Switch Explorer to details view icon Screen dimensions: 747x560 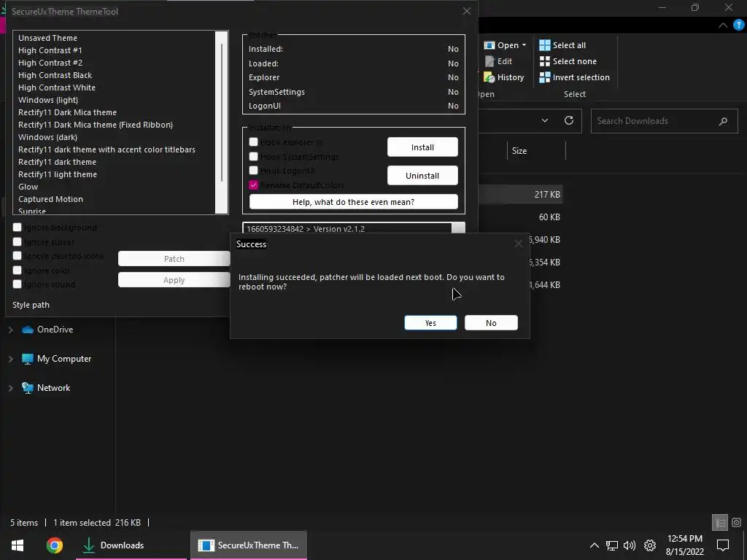(x=720, y=522)
